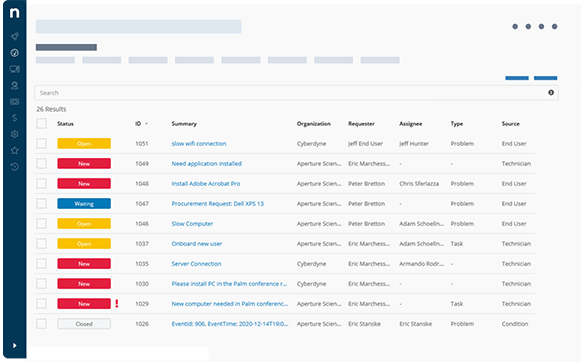Expand the sidebar with bottom arrow
The height and width of the screenshot is (362, 584).
pyautogui.click(x=15, y=345)
